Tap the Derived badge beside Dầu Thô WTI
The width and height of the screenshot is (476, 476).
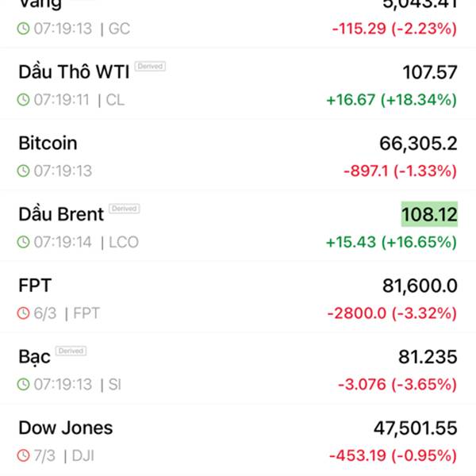click(150, 67)
